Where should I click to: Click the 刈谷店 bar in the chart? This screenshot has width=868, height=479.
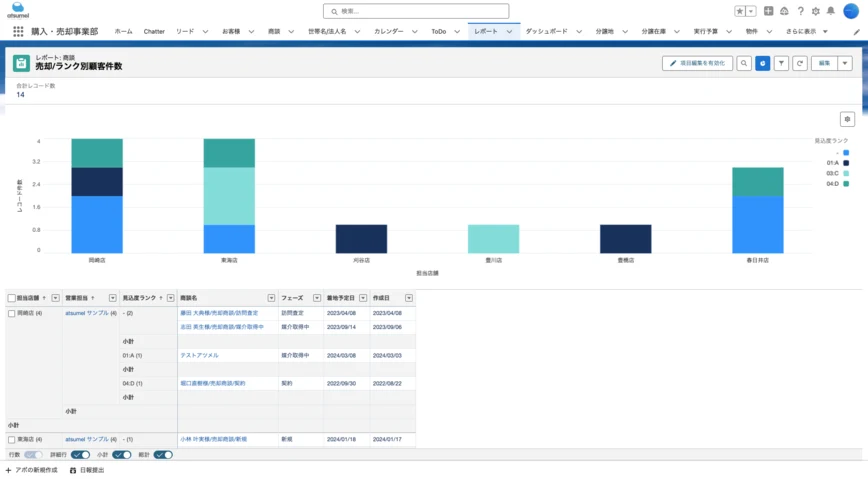pyautogui.click(x=361, y=239)
